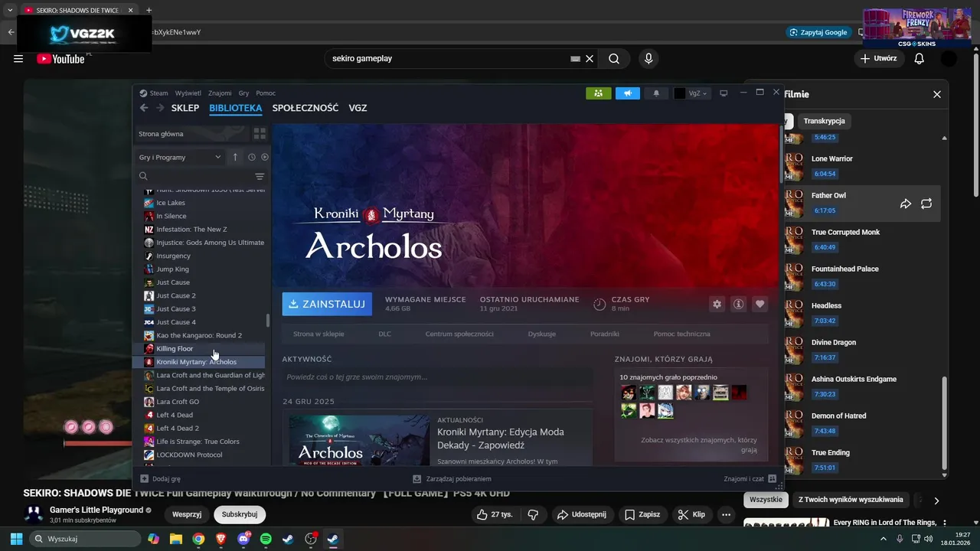The width and height of the screenshot is (980, 551).
Task: Go back with the Steam back arrow
Action: [144, 108]
